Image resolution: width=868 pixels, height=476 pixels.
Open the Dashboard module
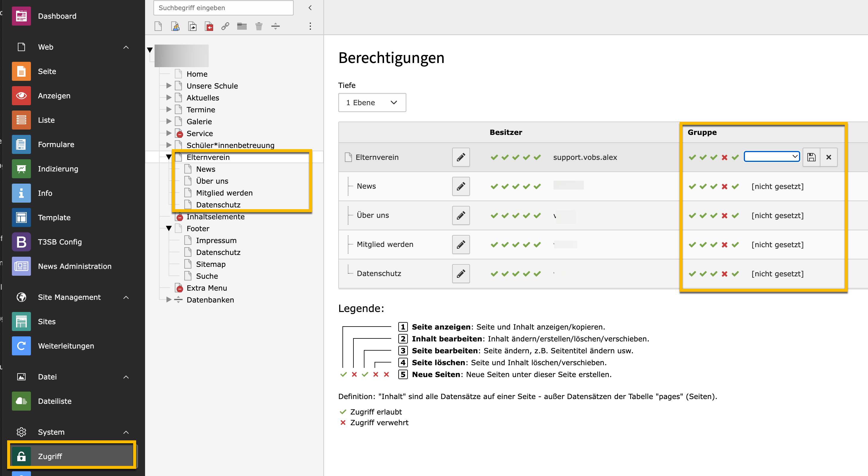pyautogui.click(x=57, y=16)
